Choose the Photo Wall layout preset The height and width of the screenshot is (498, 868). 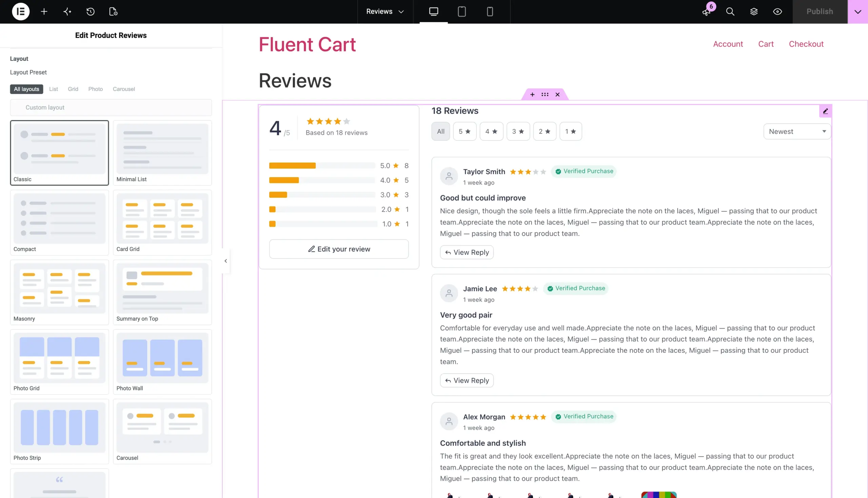pyautogui.click(x=162, y=362)
